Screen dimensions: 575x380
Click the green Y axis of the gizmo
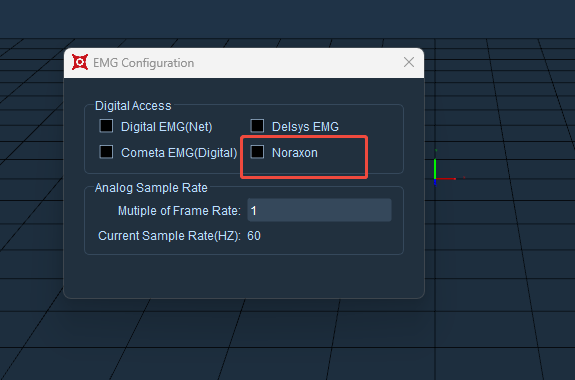pyautogui.click(x=435, y=168)
